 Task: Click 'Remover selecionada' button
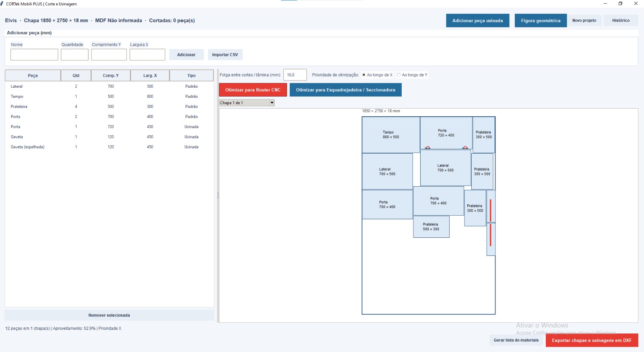pos(109,315)
